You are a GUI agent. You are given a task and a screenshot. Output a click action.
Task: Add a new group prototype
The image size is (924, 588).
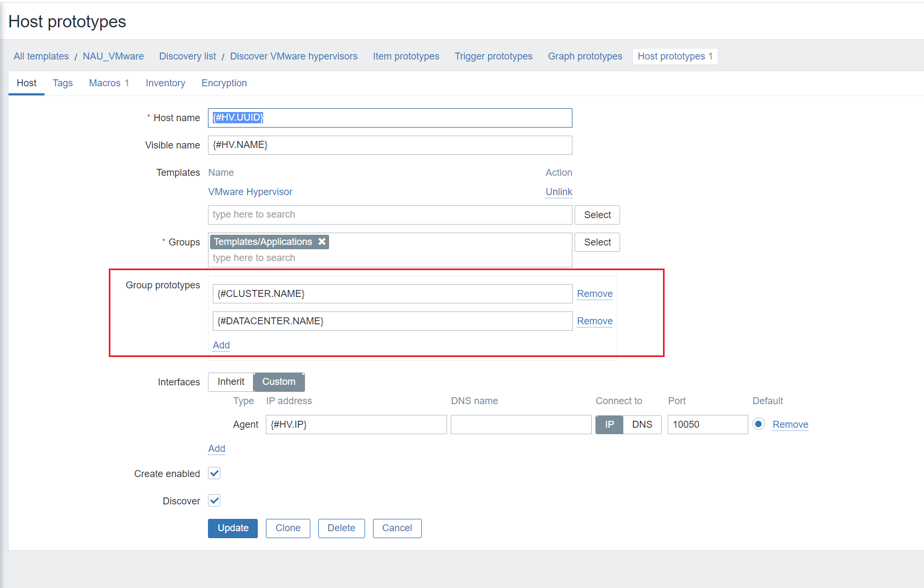(221, 345)
